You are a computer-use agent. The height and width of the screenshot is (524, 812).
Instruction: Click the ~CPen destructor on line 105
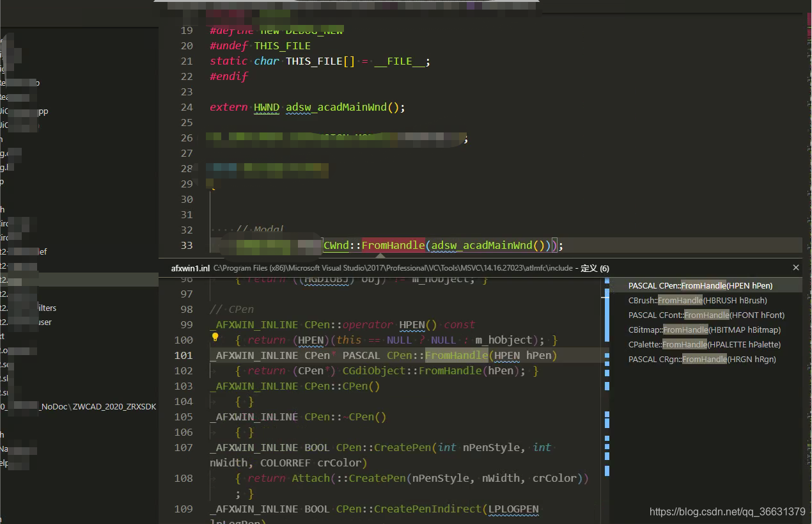point(364,417)
